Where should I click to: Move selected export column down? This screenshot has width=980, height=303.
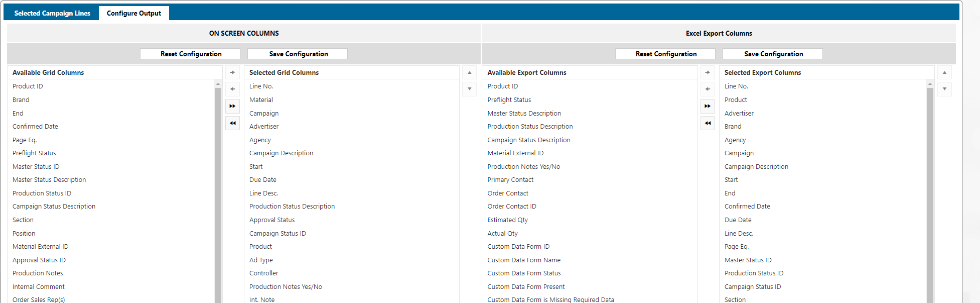click(x=944, y=89)
